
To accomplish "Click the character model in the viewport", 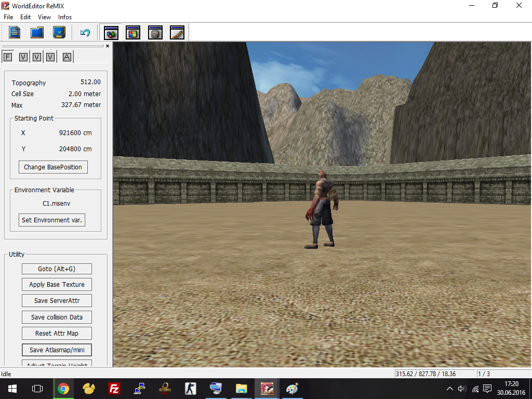I will tap(321, 209).
